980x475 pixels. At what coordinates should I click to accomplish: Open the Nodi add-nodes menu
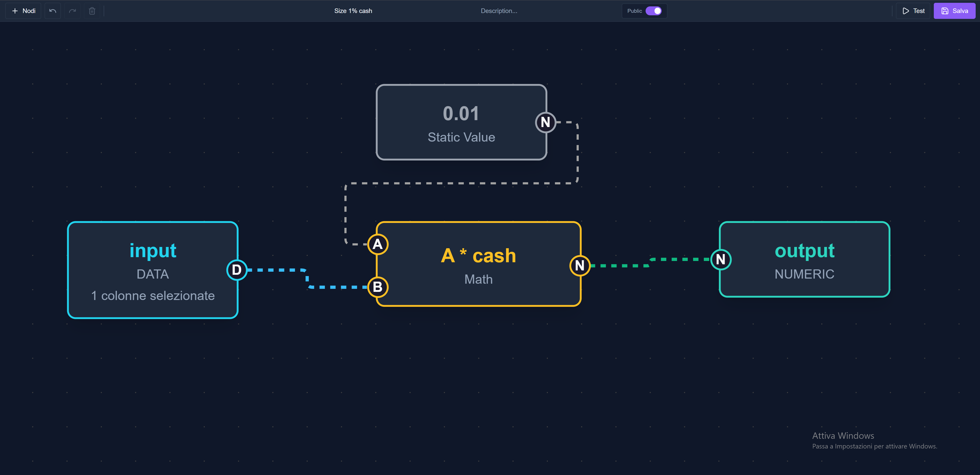point(23,11)
